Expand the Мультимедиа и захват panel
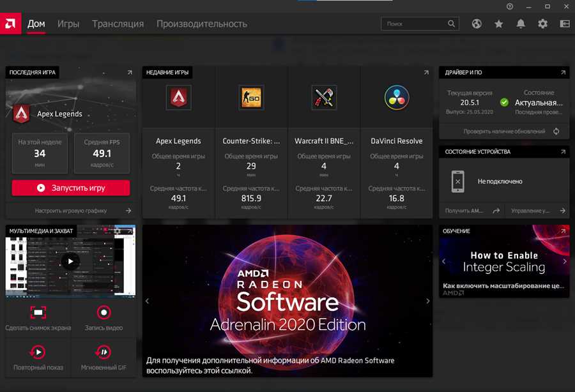Image resolution: width=575 pixels, height=392 pixels. click(x=130, y=231)
